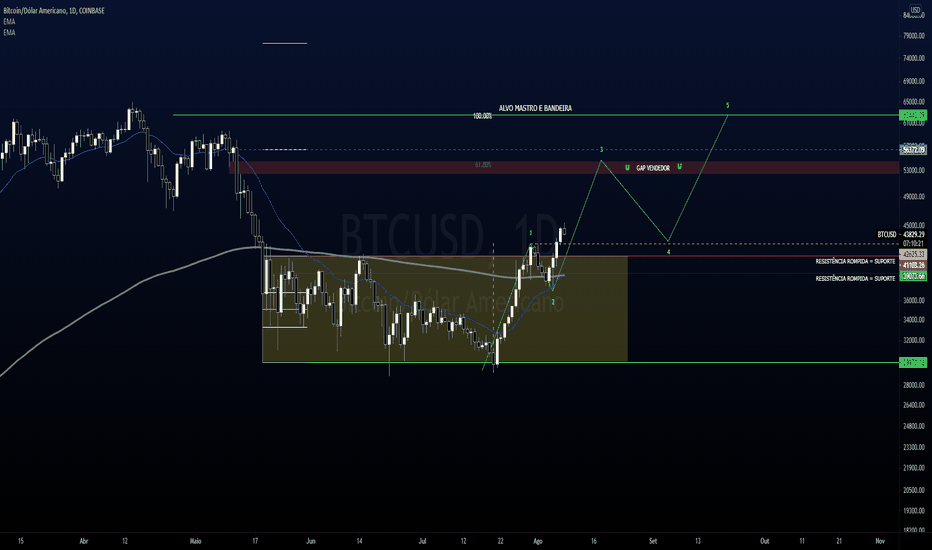The width and height of the screenshot is (932, 550).
Task: Click the Maio date on time axis
Action: (x=196, y=541)
